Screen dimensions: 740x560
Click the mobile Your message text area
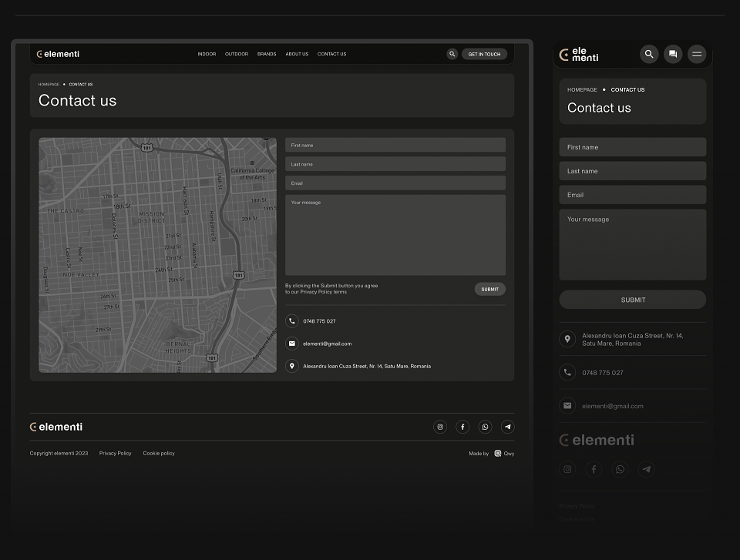tap(632, 244)
